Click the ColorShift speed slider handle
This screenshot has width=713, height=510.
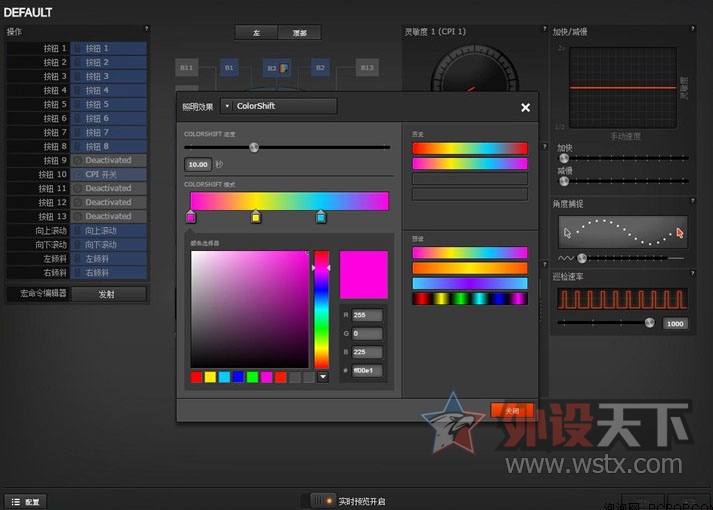(254, 147)
